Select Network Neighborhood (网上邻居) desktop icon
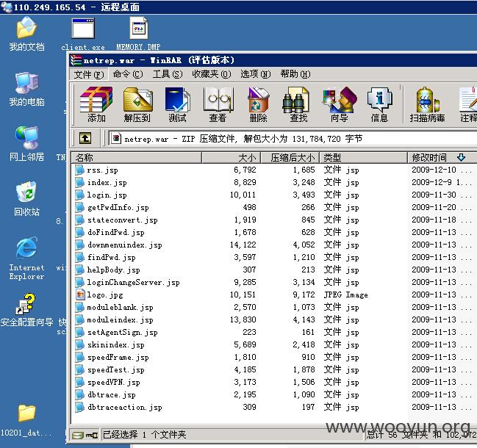This screenshot has height=448, width=477. (x=26, y=144)
